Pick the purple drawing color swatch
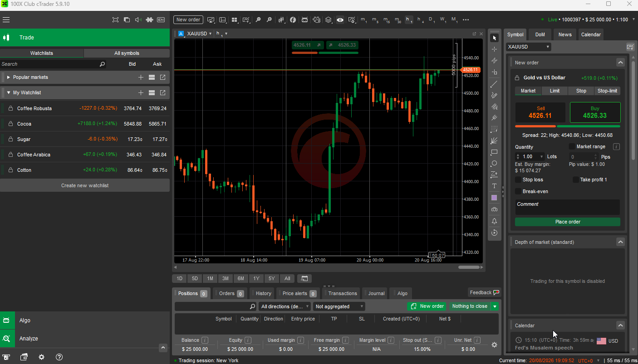Image resolution: width=638 pixels, height=364 pixels. 495,198
